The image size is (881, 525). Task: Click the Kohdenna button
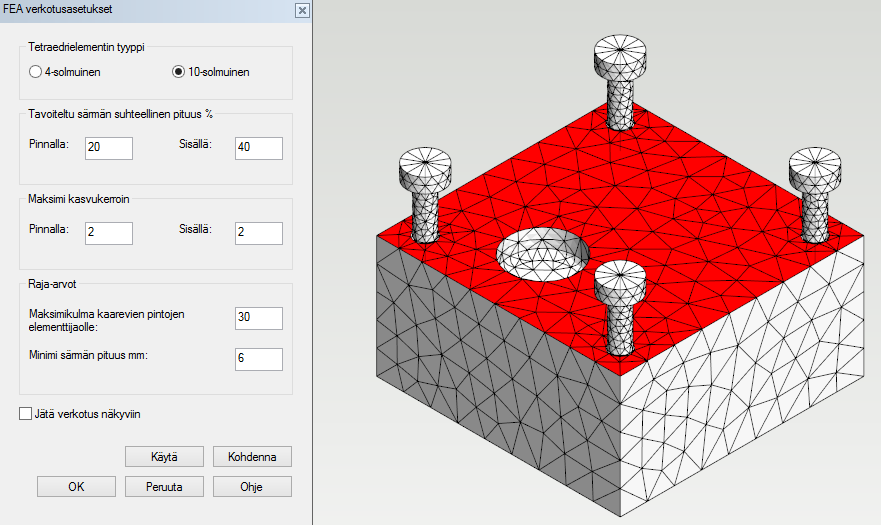[x=252, y=457]
